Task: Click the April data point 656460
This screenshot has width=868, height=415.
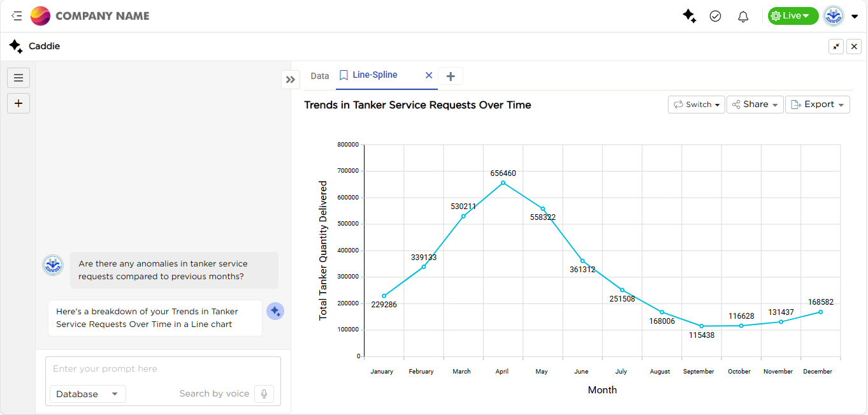Action: pyautogui.click(x=503, y=183)
